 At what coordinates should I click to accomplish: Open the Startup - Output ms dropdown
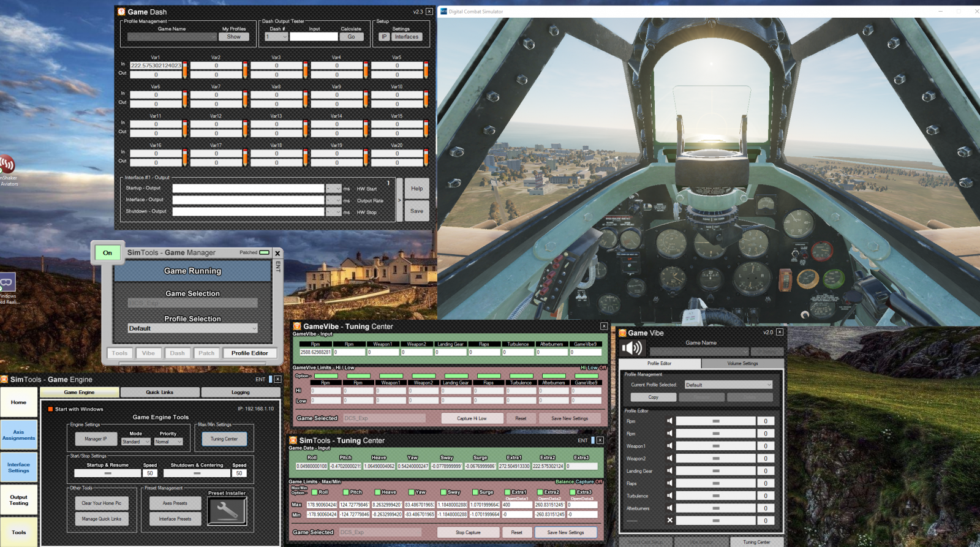pyautogui.click(x=334, y=188)
